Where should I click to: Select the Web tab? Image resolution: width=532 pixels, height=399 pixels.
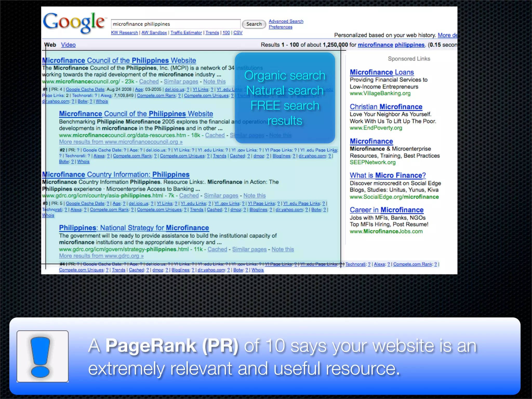pyautogui.click(x=50, y=45)
